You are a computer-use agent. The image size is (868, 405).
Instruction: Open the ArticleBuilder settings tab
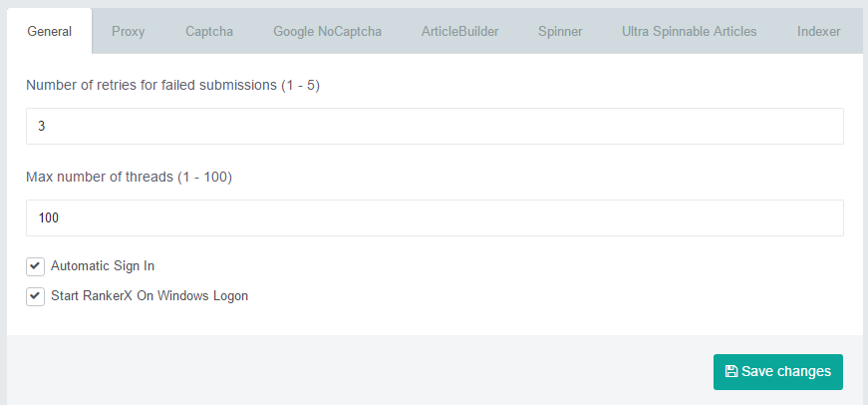tap(459, 31)
